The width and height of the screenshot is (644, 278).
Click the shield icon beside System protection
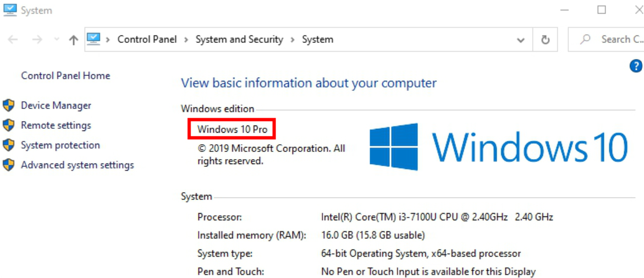[x=8, y=145]
